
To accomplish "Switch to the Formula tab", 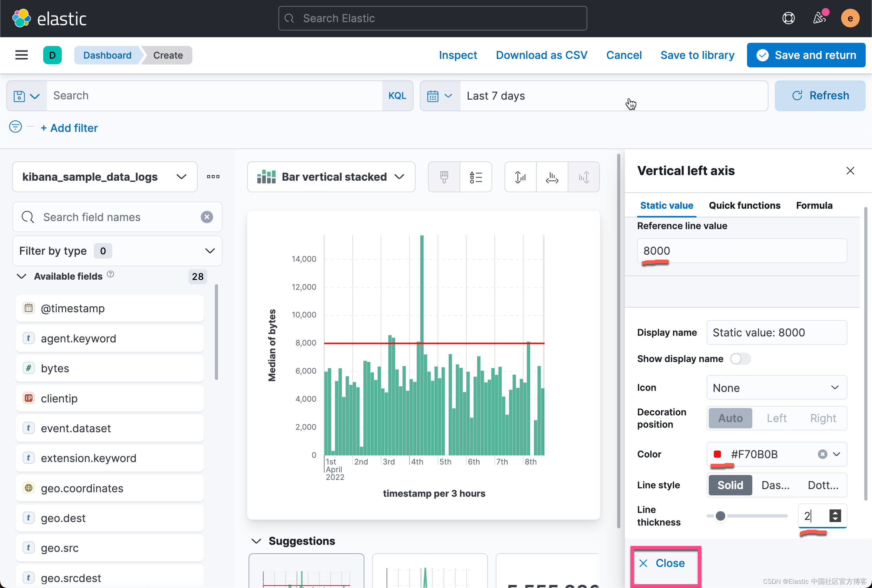I will pyautogui.click(x=814, y=206).
